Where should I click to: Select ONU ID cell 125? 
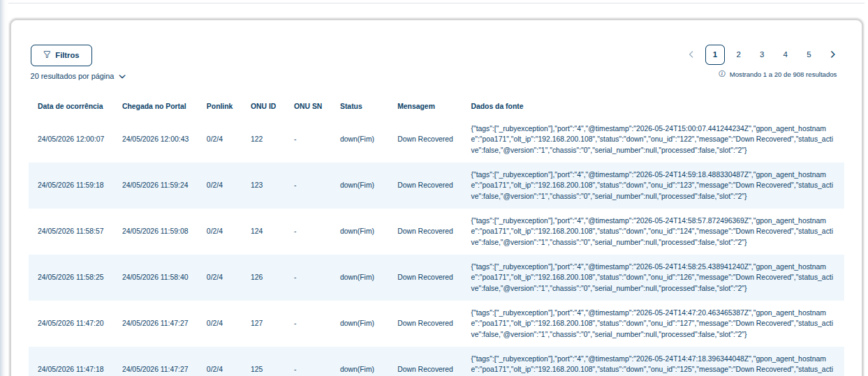coord(257,369)
